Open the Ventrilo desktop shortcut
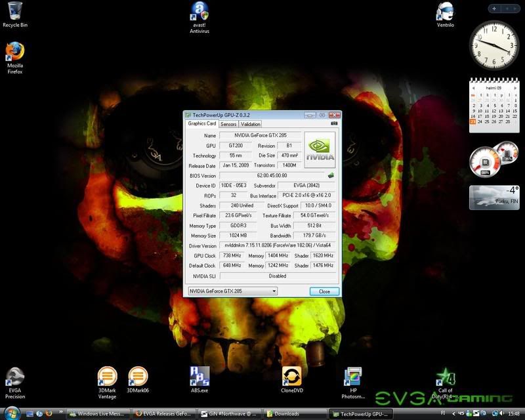525x420 pixels. click(x=445, y=12)
